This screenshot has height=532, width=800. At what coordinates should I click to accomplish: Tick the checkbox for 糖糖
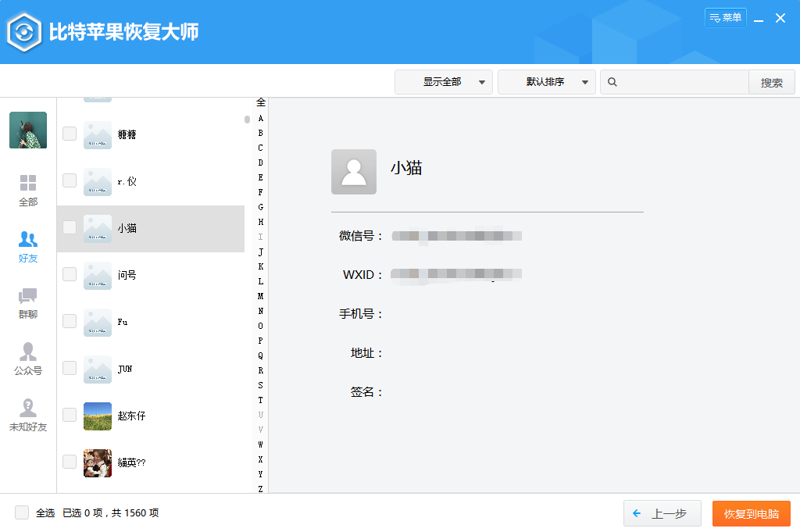tap(70, 134)
